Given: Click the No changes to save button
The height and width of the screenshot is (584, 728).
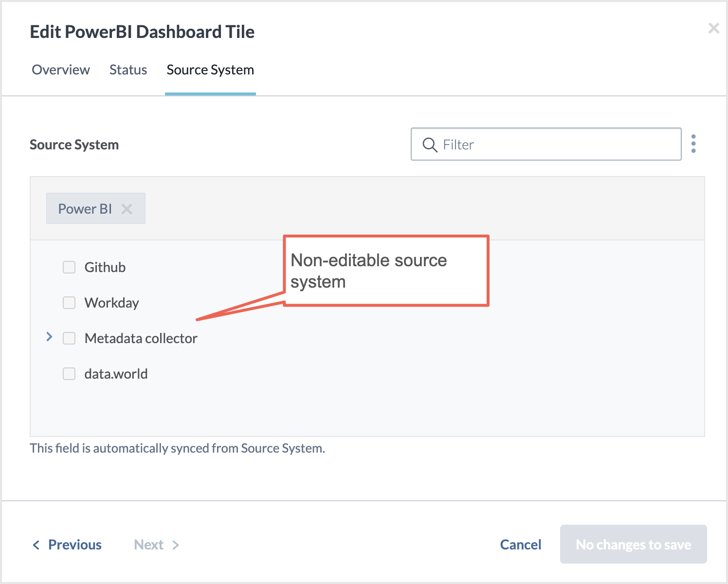Looking at the screenshot, I should [633, 544].
